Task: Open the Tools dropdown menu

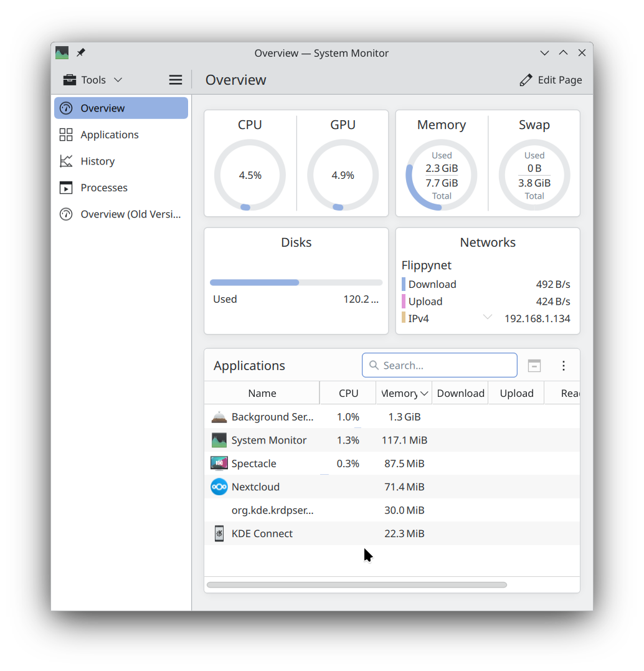Action: [x=93, y=80]
